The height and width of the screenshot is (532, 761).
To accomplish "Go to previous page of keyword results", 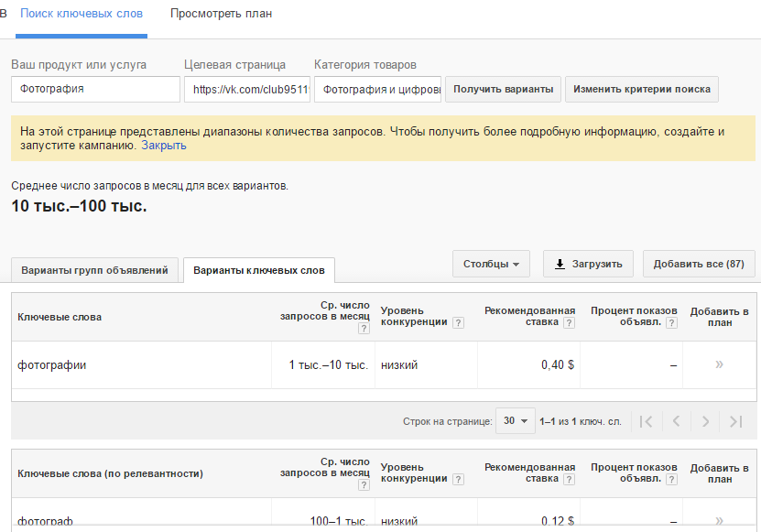I will coord(676,421).
